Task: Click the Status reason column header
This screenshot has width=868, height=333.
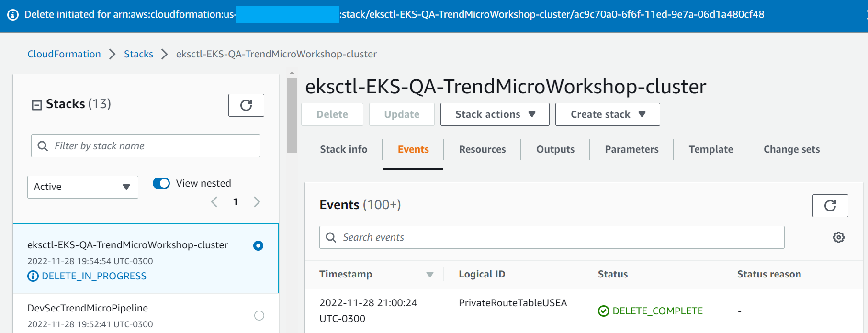Action: point(769,274)
